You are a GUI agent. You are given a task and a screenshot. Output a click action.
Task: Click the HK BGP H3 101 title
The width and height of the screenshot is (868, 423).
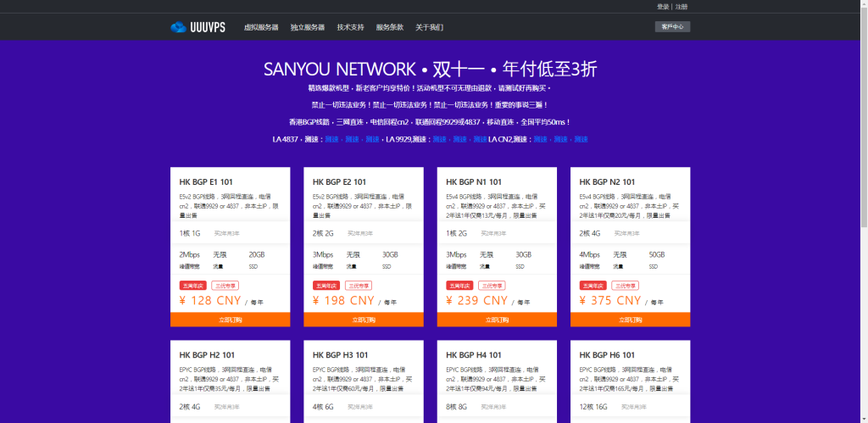click(x=341, y=355)
